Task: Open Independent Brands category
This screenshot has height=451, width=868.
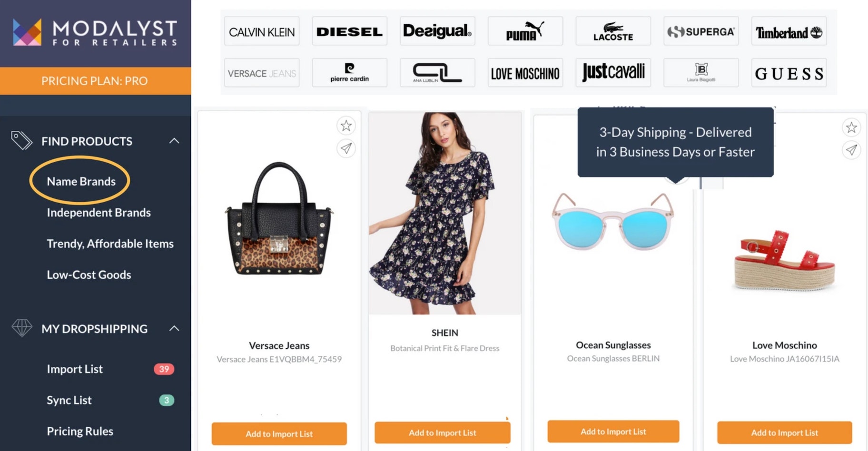Action: pyautogui.click(x=99, y=213)
